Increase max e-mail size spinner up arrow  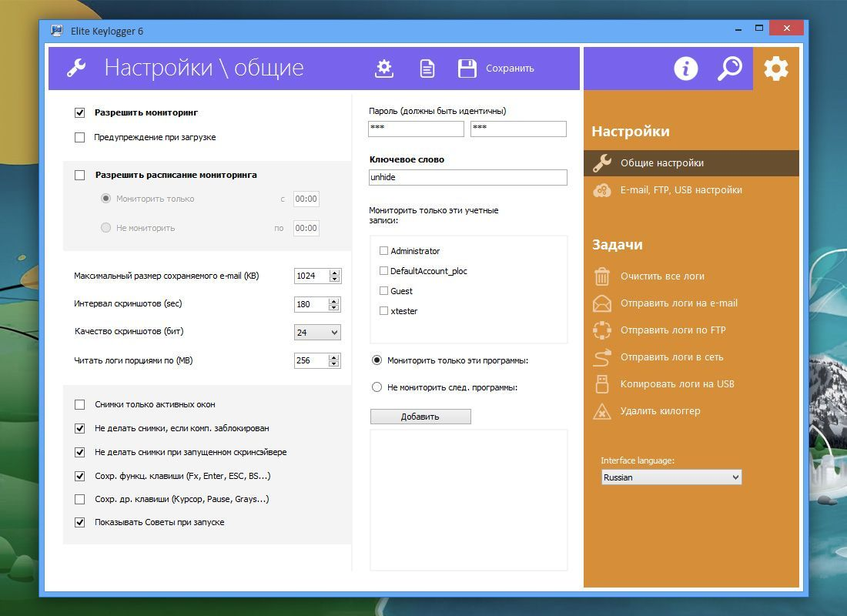click(335, 273)
